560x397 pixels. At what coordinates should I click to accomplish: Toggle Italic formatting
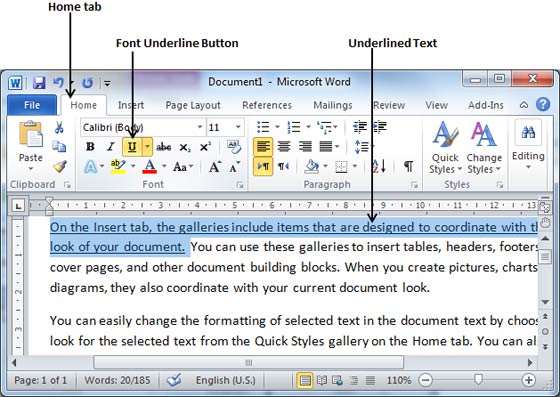coord(111,147)
